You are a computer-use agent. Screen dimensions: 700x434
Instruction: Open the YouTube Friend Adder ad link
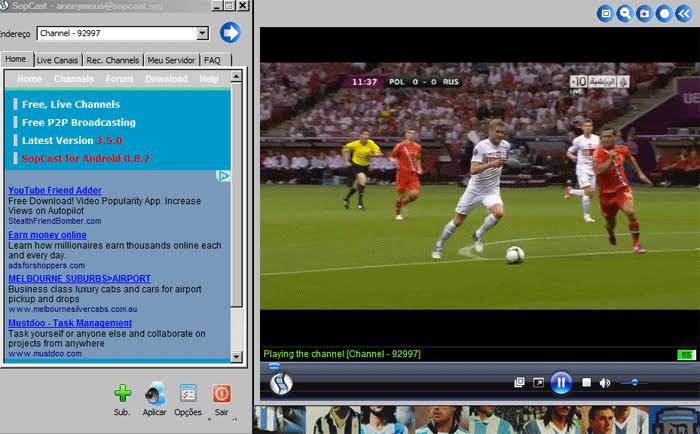[55, 190]
